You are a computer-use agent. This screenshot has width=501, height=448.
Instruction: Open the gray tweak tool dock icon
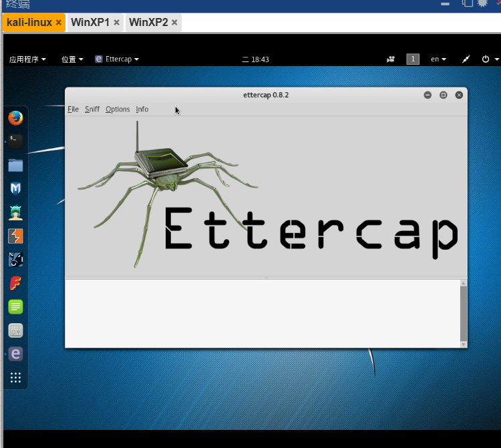click(x=15, y=330)
